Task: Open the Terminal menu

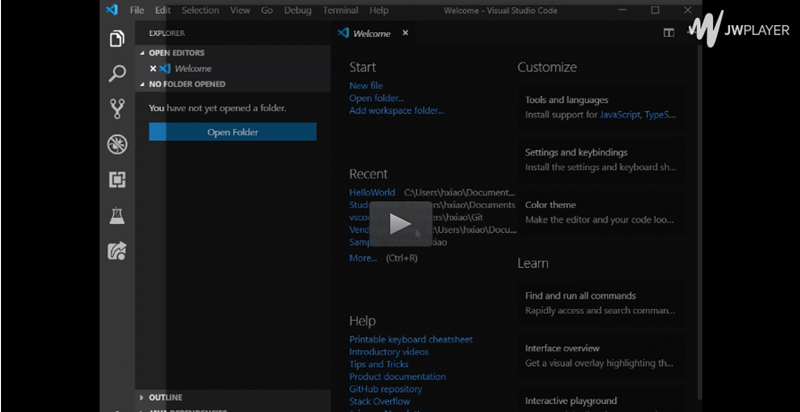Action: pyautogui.click(x=340, y=10)
